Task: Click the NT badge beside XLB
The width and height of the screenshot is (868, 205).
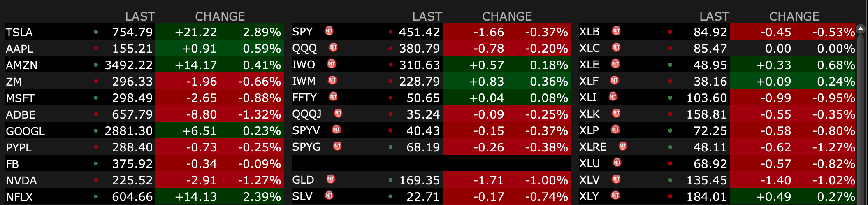Action: click(616, 31)
